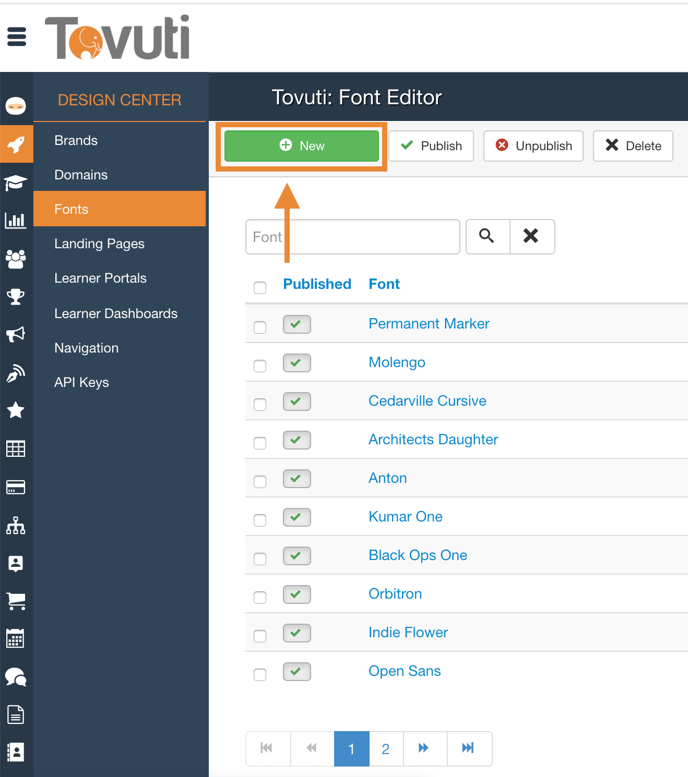Image resolution: width=688 pixels, height=777 pixels.
Task: Check the Open Sans row checkbox
Action: pos(260,675)
